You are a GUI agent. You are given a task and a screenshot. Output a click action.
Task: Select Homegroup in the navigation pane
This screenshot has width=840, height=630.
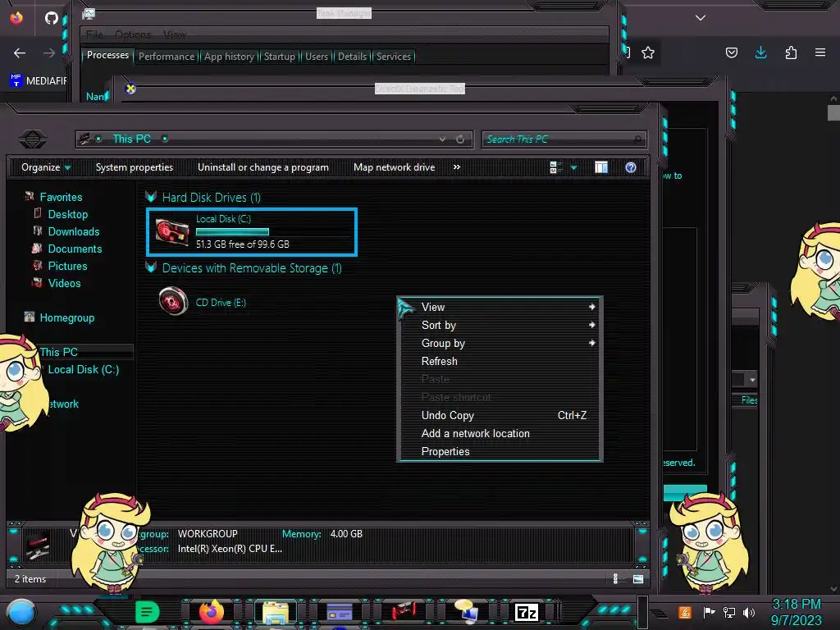(67, 317)
